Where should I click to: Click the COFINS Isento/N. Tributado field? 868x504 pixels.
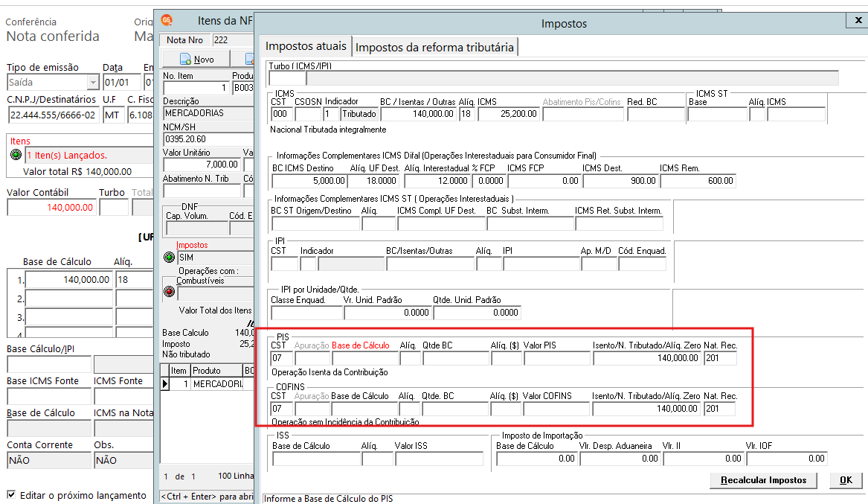pyautogui.click(x=646, y=409)
